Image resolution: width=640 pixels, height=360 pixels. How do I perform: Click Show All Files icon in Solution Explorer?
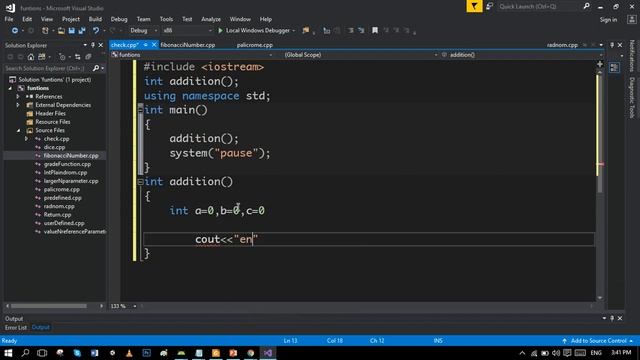88,57
